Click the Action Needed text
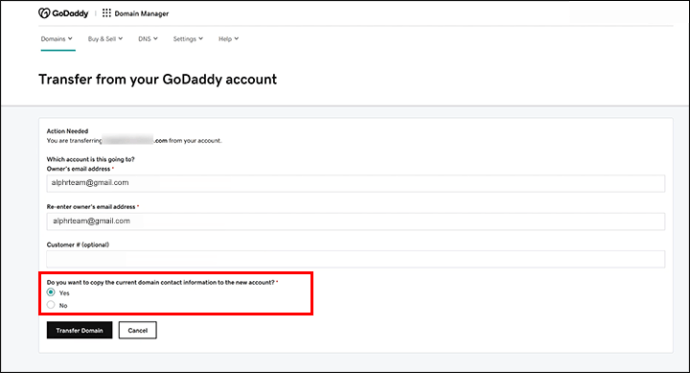The height and width of the screenshot is (373, 690). (67, 131)
